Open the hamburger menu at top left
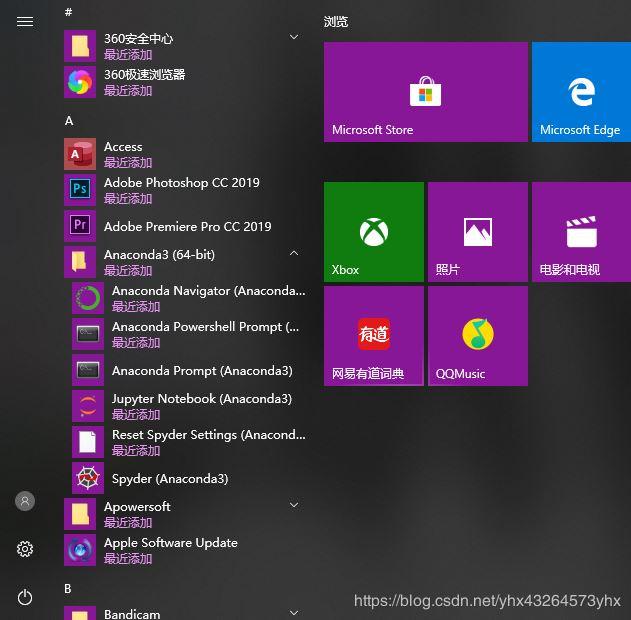631x620 pixels. (x=25, y=21)
